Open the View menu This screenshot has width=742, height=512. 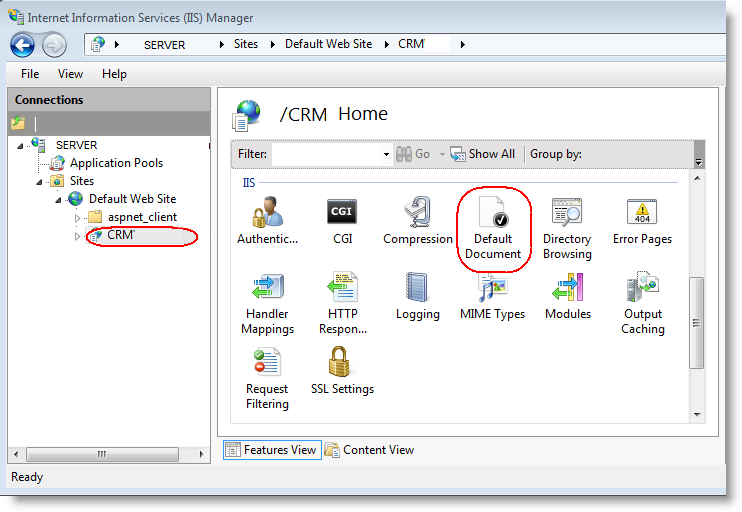(70, 74)
